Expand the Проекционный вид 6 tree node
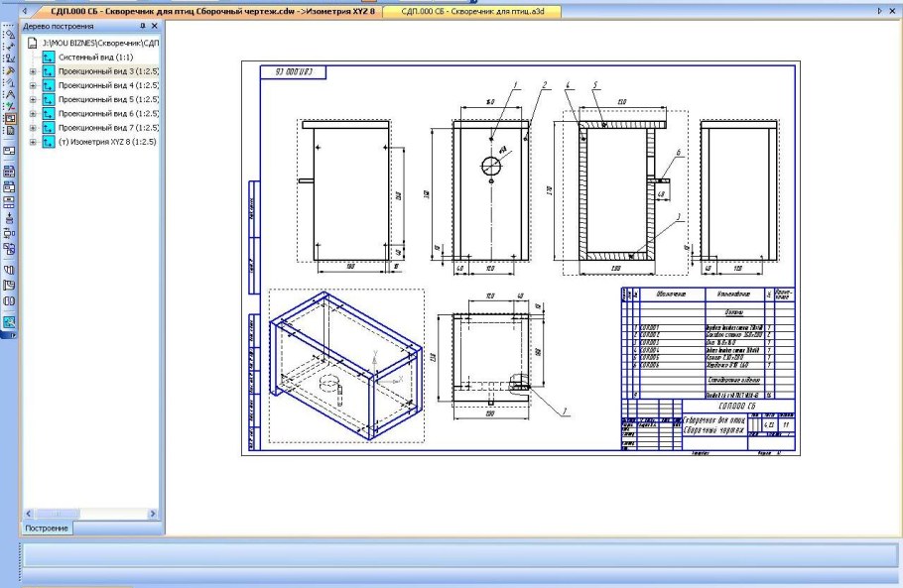The image size is (903, 588). click(x=34, y=114)
